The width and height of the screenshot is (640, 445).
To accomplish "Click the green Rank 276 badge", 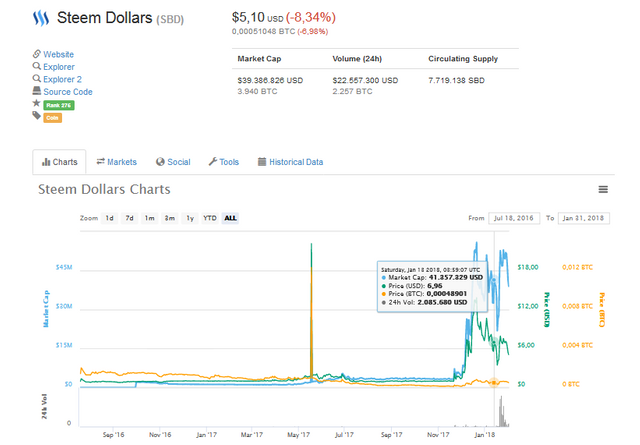I will [x=59, y=105].
